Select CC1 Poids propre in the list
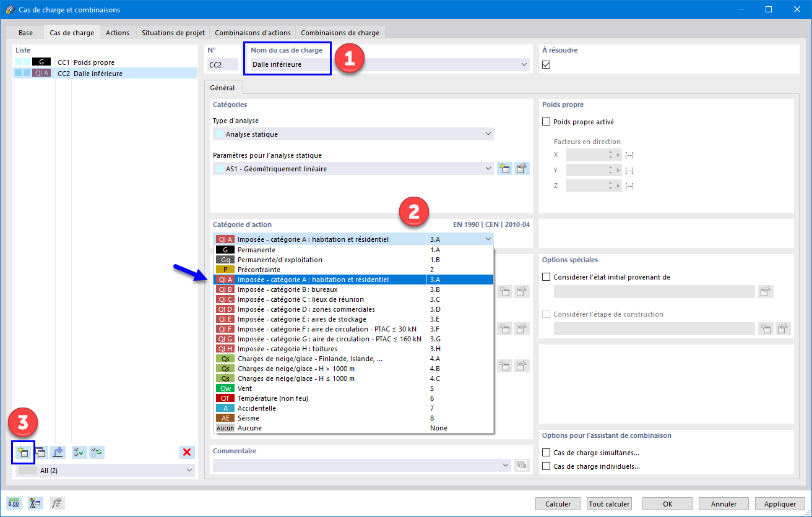The height and width of the screenshot is (517, 812). [x=105, y=62]
